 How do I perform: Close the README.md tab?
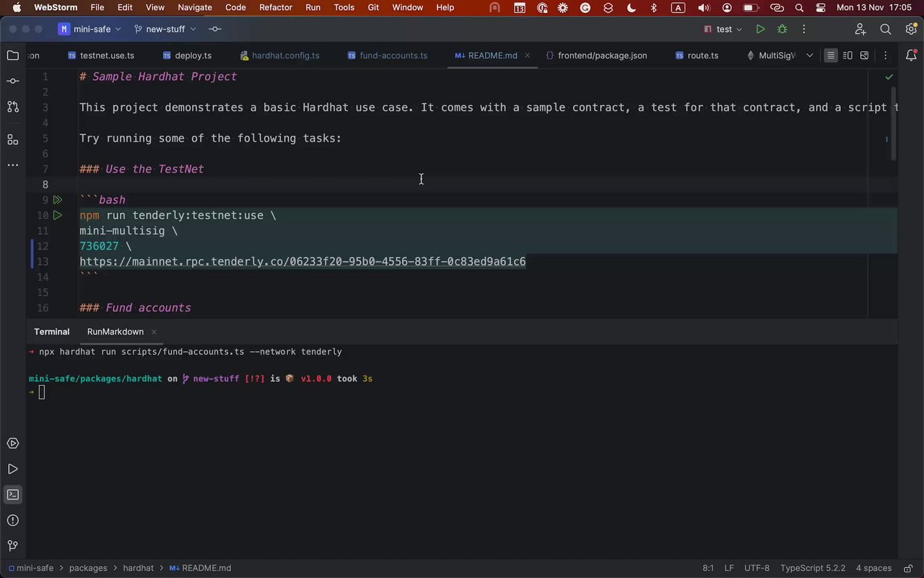[528, 56]
